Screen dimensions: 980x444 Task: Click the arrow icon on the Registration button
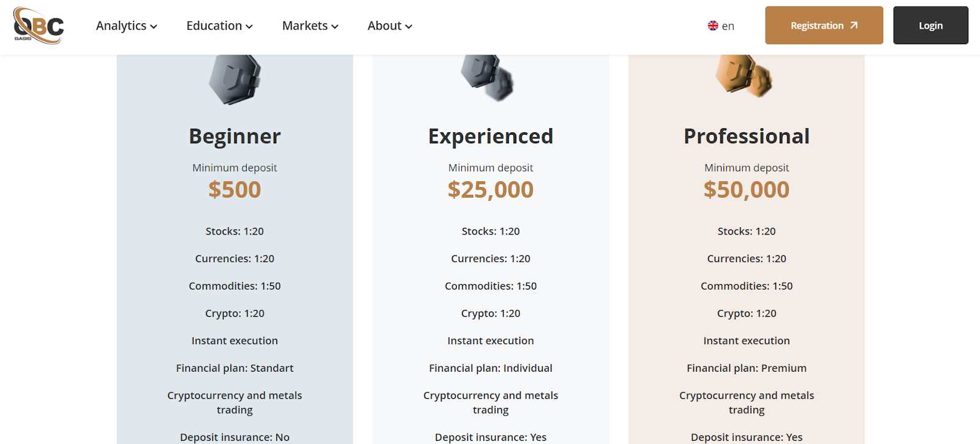coord(854,25)
